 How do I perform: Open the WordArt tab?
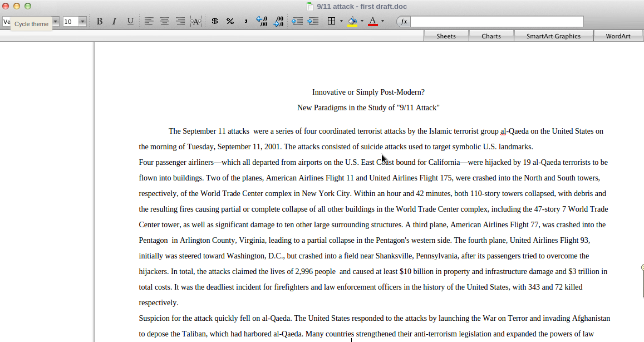pos(618,36)
